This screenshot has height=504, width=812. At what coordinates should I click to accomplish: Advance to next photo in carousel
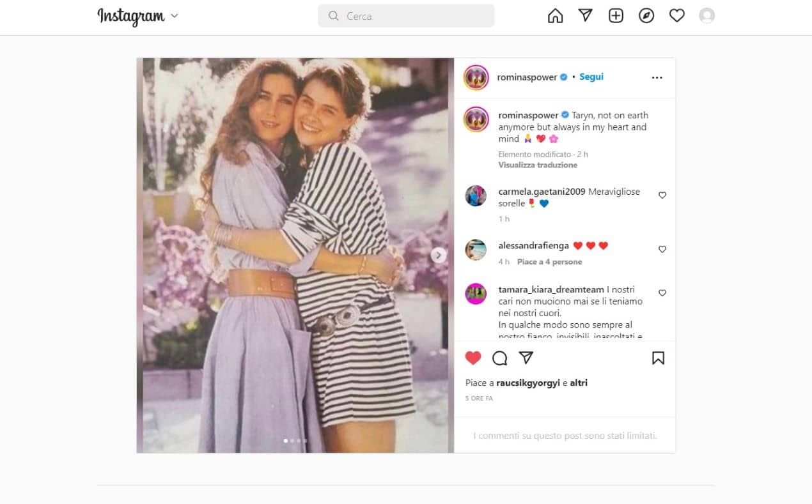pos(439,256)
